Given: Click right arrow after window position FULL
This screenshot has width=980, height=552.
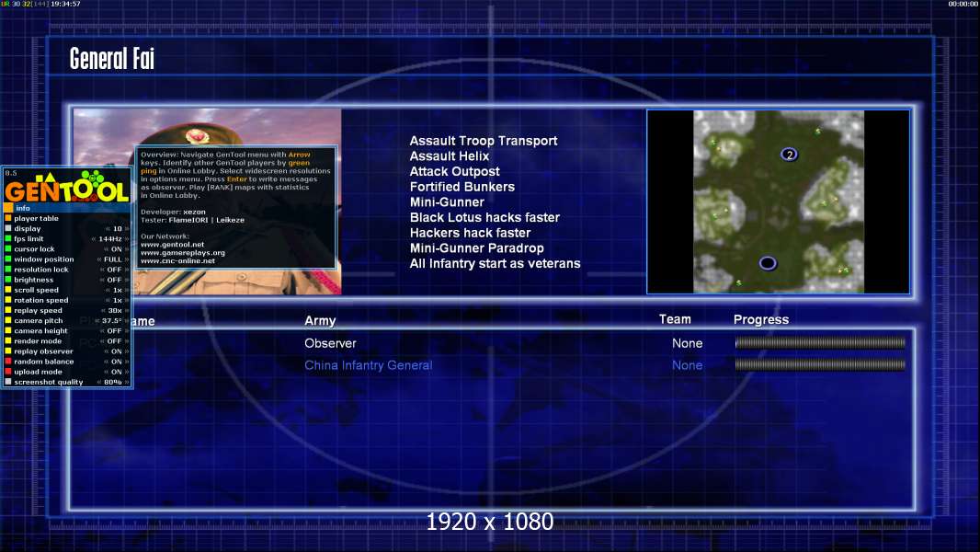Looking at the screenshot, I should pos(127,259).
